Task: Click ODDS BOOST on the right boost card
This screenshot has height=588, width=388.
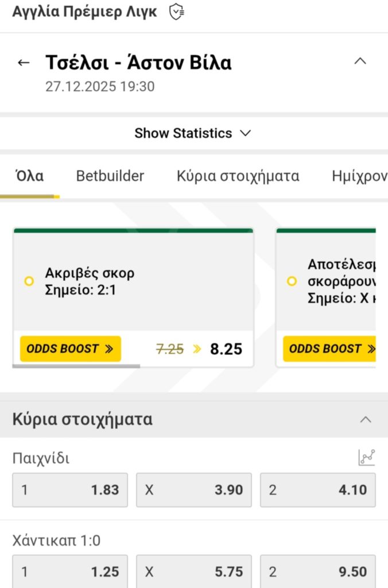Action: 332,349
